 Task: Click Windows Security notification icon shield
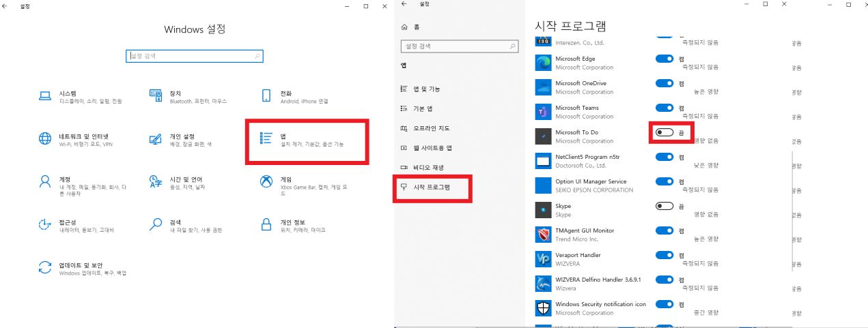[544, 308]
